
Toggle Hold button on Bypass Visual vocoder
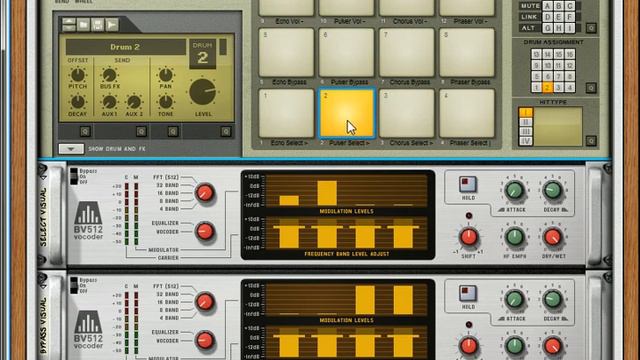[x=468, y=293]
